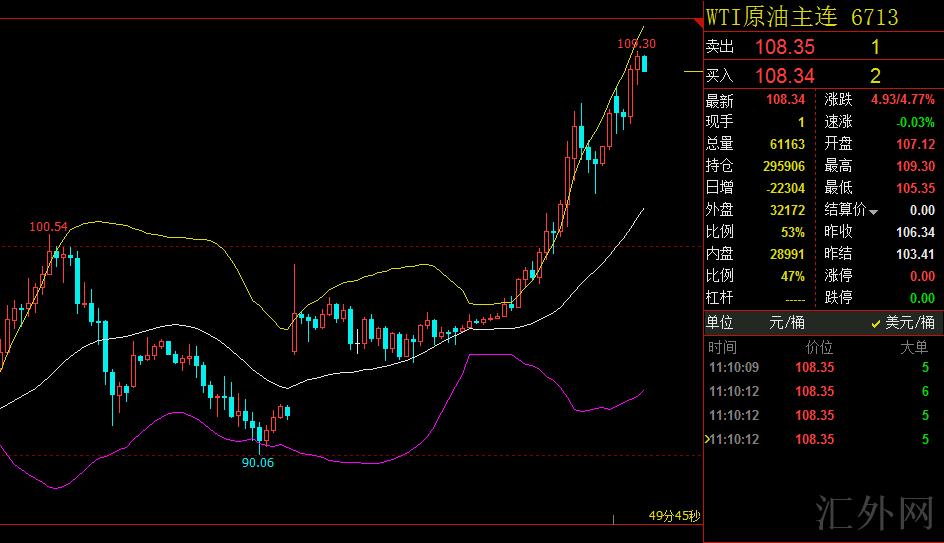Click the 49分45秒 countdown timer
Viewport: 944px width, 543px height.
point(674,517)
